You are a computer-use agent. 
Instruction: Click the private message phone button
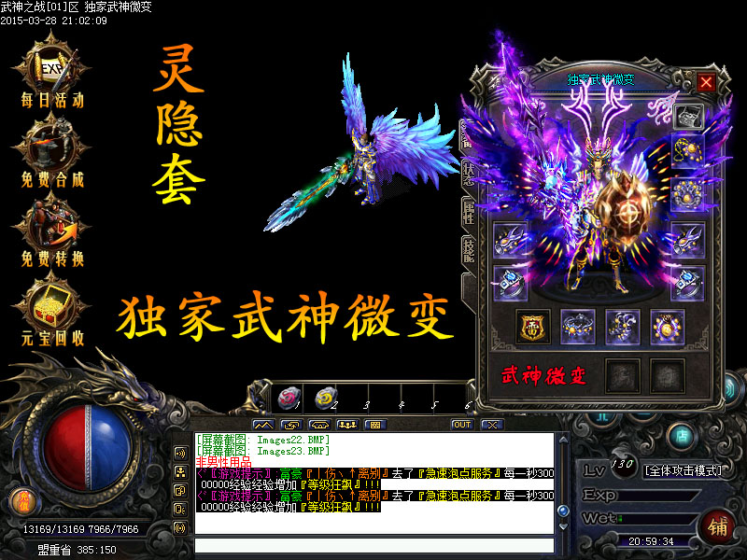319,425
